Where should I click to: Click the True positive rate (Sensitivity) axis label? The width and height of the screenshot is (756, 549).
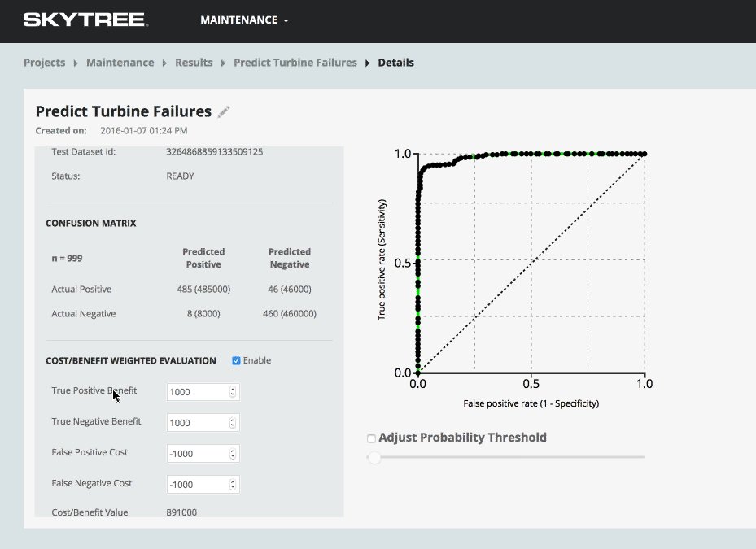coord(382,260)
